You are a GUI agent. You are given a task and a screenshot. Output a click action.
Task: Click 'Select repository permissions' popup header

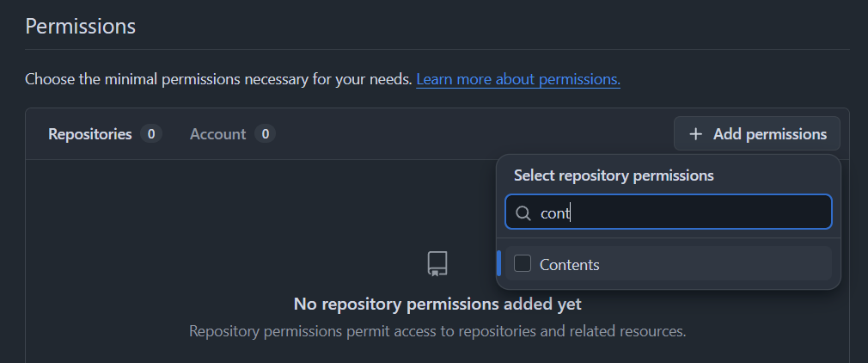point(614,175)
